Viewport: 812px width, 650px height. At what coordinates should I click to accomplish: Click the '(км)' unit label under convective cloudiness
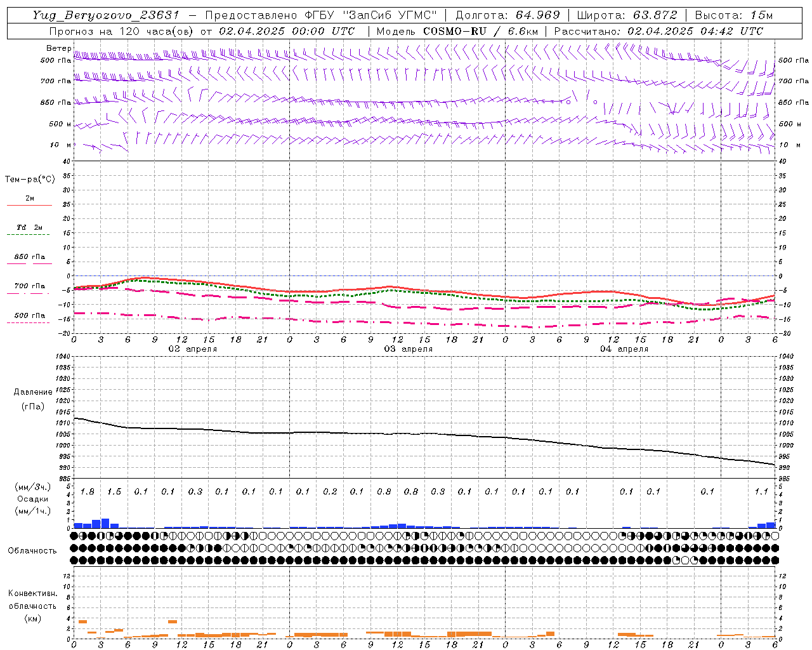[x=32, y=618]
